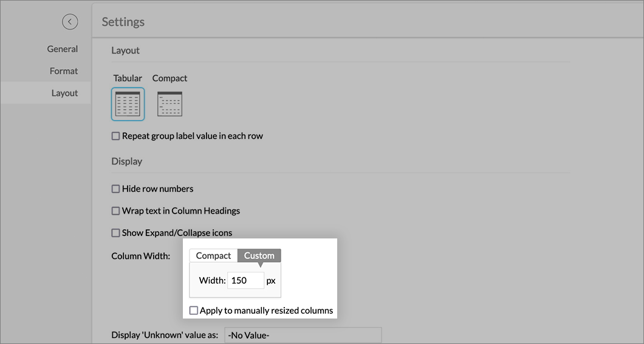Screen dimensions: 644x344
Task: Click the Width input field showing 150
Action: 245,280
